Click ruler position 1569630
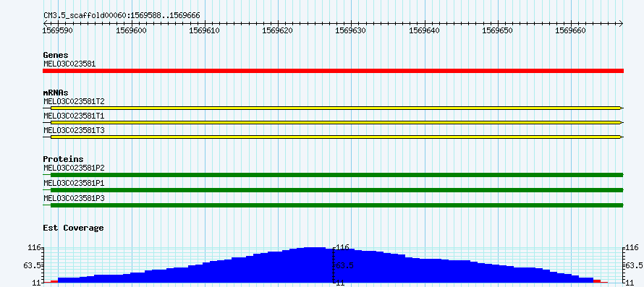 pos(350,30)
